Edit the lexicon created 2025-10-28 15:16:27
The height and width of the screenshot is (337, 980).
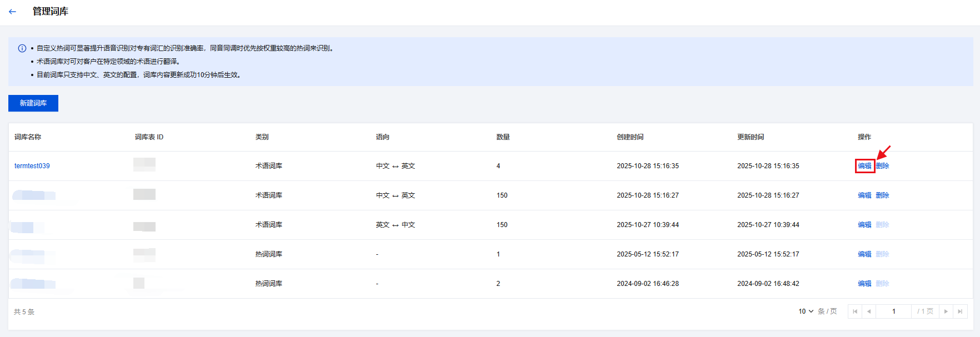(x=864, y=195)
